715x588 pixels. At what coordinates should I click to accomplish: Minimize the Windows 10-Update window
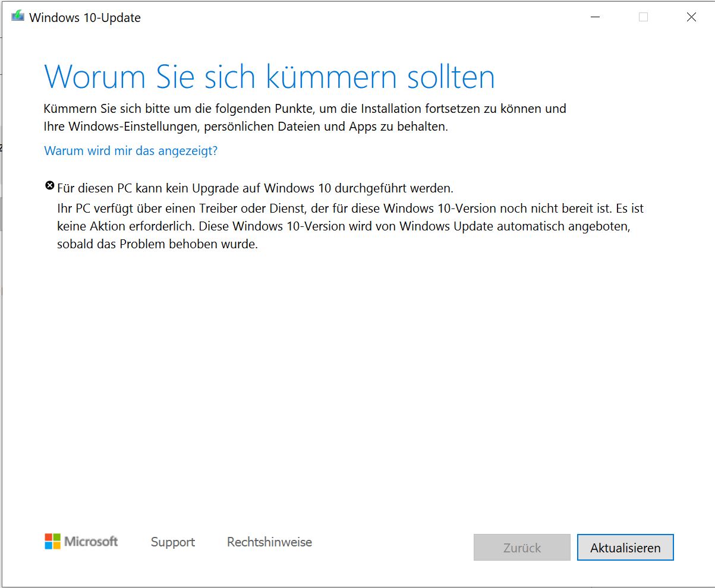595,17
